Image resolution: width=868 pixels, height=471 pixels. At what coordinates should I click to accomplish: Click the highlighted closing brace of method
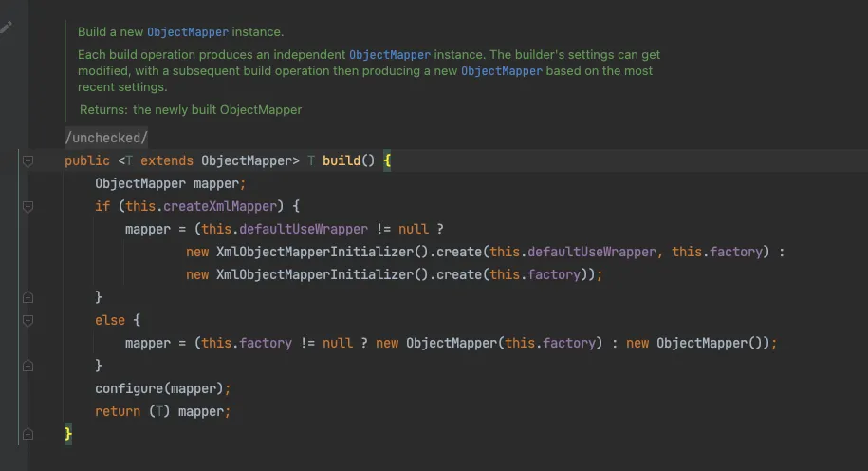[68, 434]
